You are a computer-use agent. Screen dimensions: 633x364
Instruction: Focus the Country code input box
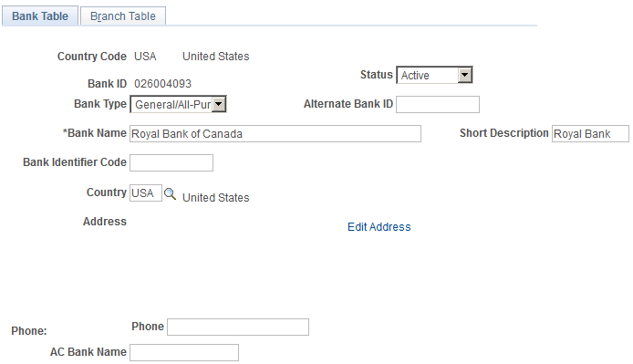pos(146,193)
